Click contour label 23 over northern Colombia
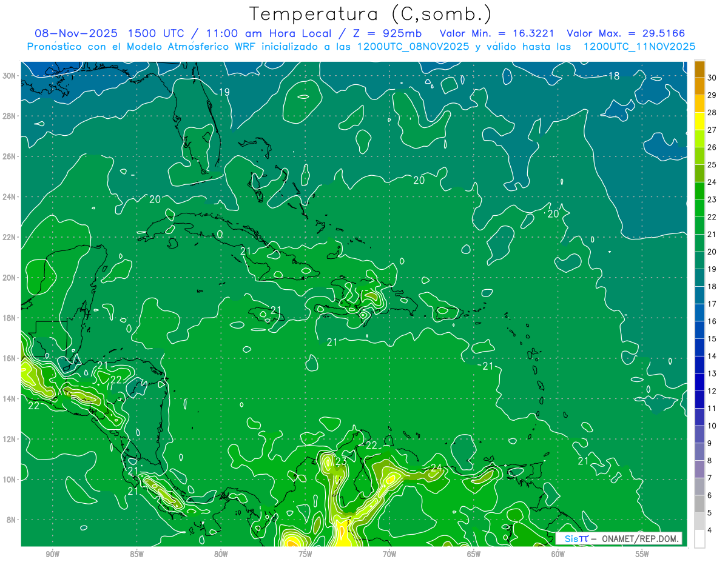 [x=342, y=461]
